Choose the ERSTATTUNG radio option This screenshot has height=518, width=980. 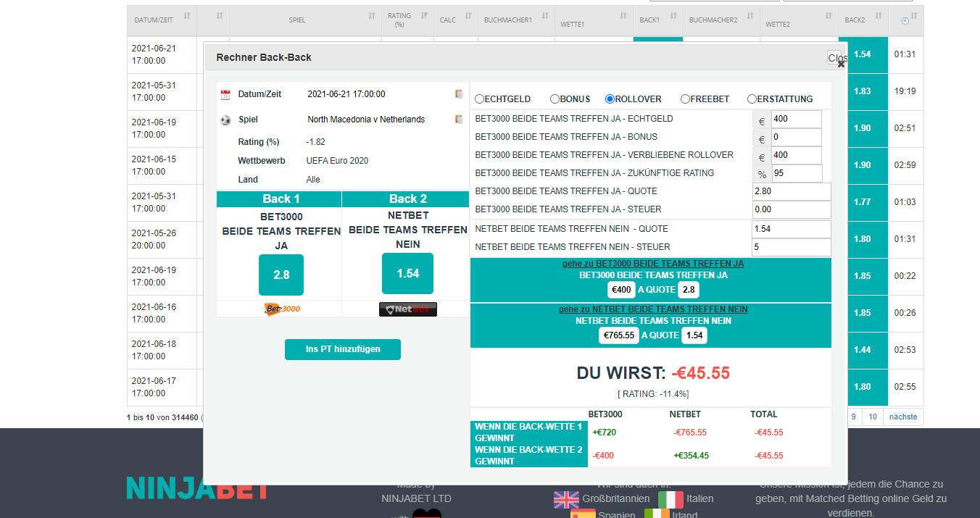(x=752, y=99)
